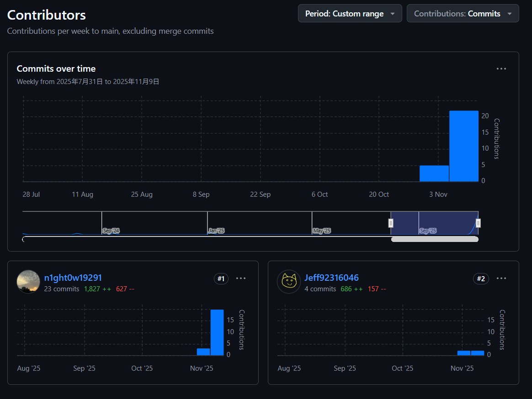Click the horizontal scrollbar below the timeline

tap(435, 239)
